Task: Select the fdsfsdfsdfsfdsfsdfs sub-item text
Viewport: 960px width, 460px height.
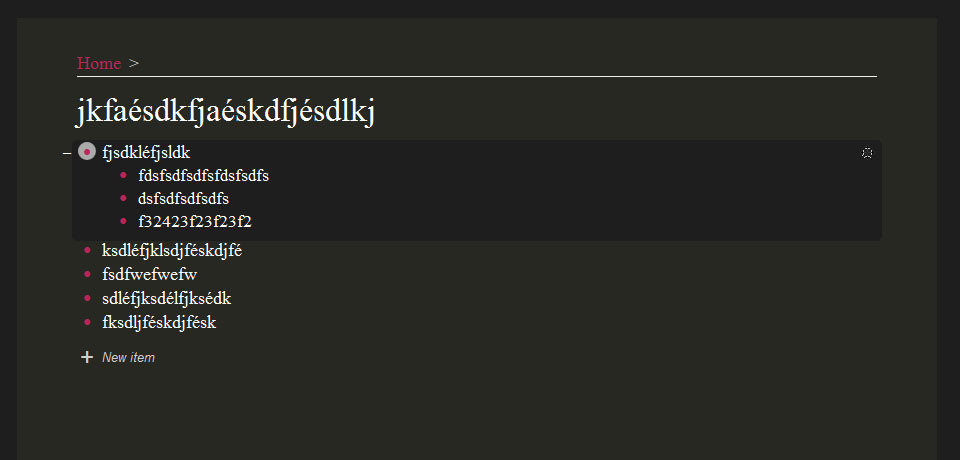Action: (x=204, y=176)
